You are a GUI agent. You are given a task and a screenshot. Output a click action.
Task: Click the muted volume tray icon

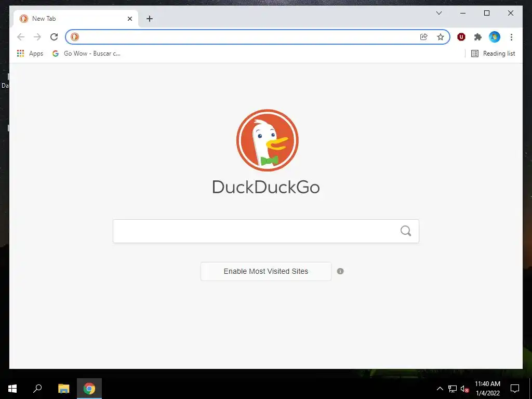465,389
